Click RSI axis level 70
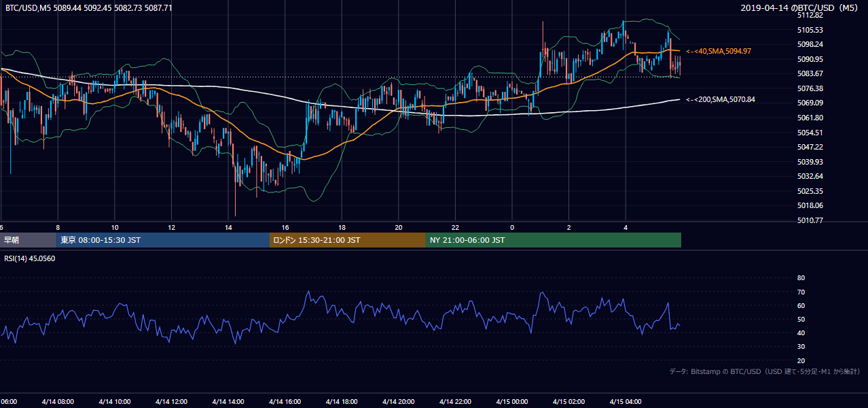 [801, 292]
